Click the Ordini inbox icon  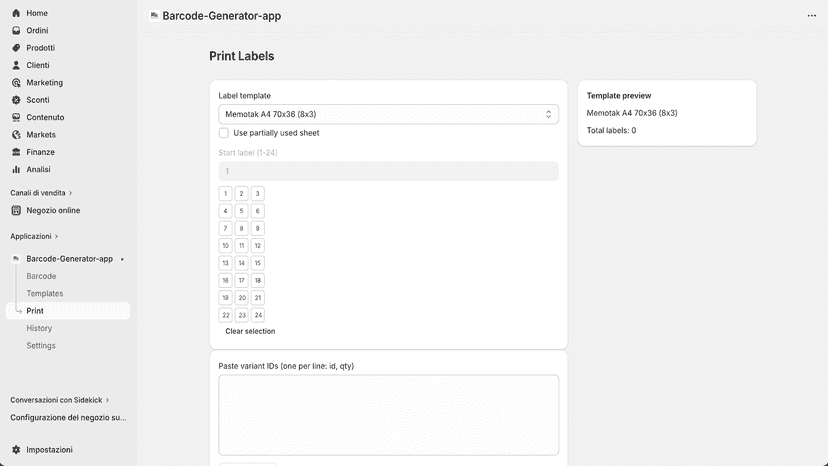16,31
